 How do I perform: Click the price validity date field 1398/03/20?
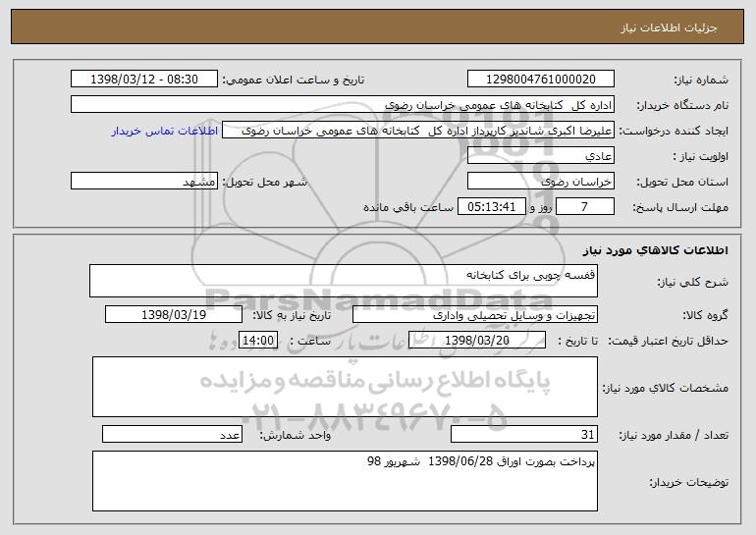477,340
